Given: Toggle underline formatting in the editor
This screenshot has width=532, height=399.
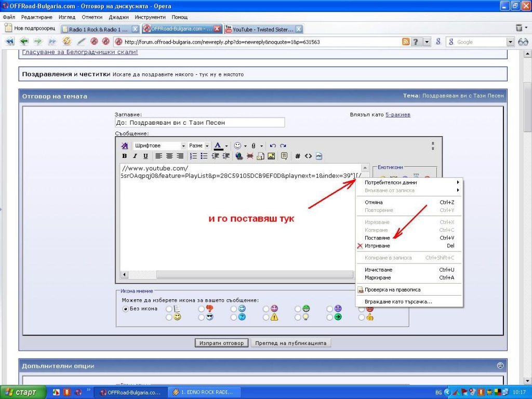Looking at the screenshot, I should tap(145, 156).
